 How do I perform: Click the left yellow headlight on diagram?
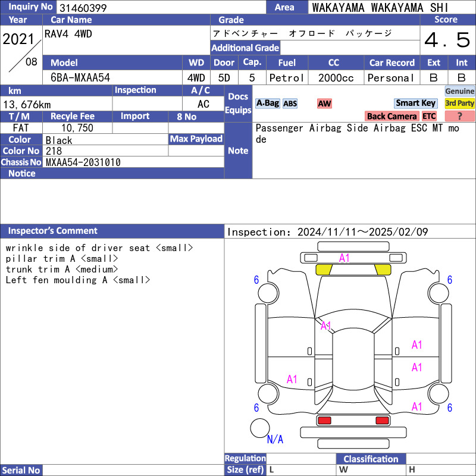[x=324, y=270]
